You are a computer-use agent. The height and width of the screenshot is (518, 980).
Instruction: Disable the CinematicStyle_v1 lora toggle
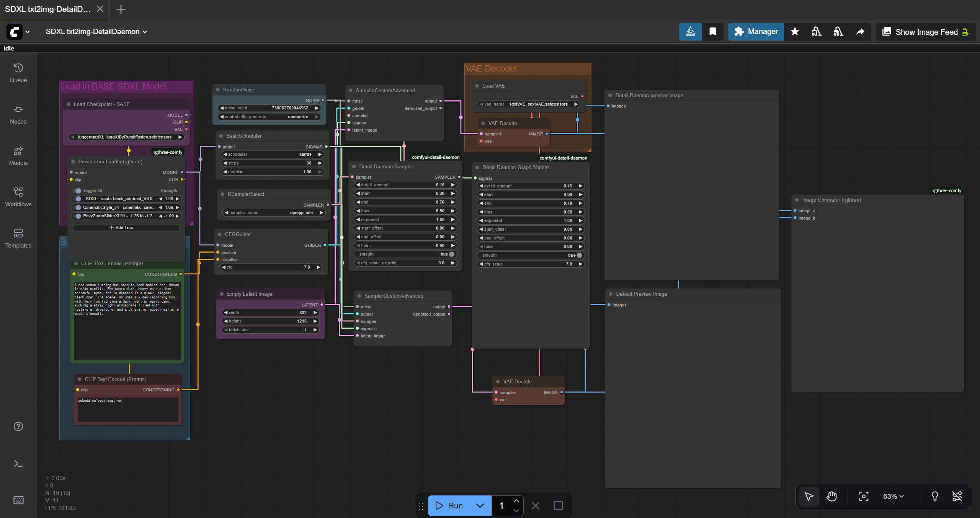tap(76, 207)
